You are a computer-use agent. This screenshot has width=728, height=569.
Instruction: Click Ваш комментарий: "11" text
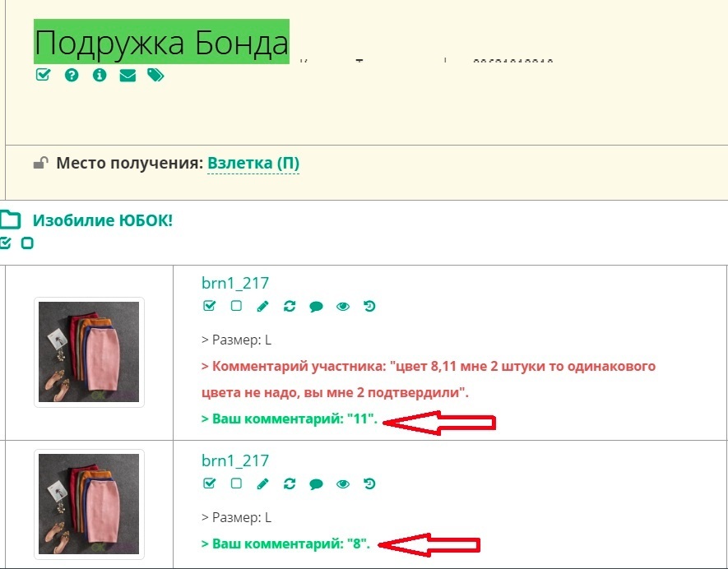tap(290, 419)
